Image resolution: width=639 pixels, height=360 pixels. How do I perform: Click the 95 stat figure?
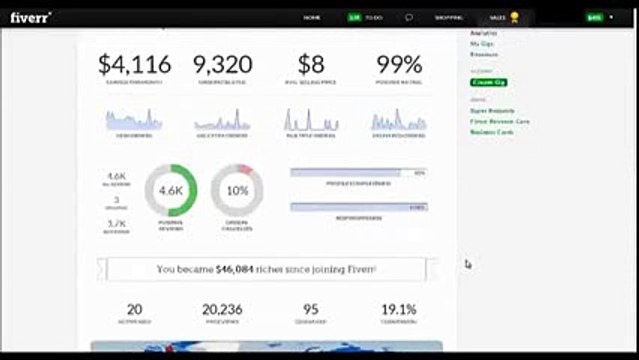tap(311, 309)
